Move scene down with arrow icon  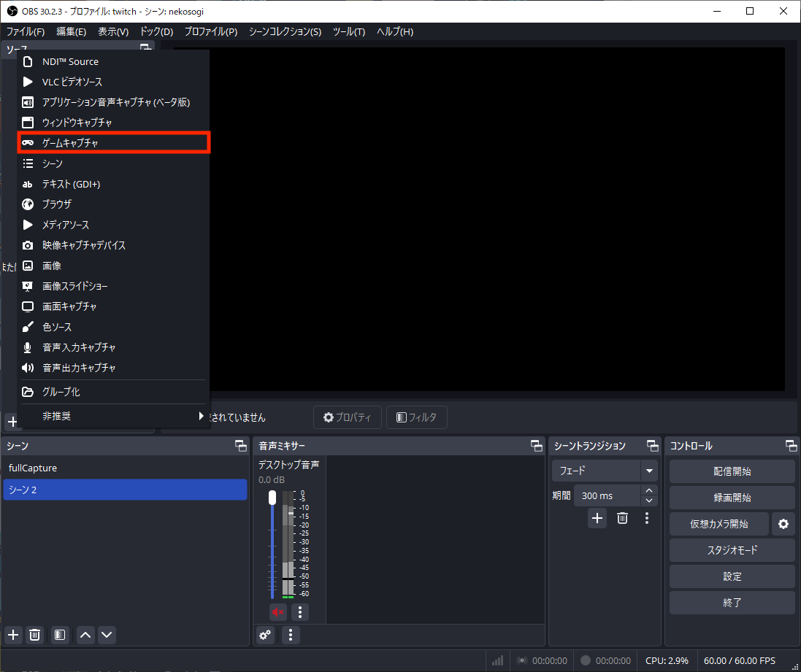coord(107,635)
